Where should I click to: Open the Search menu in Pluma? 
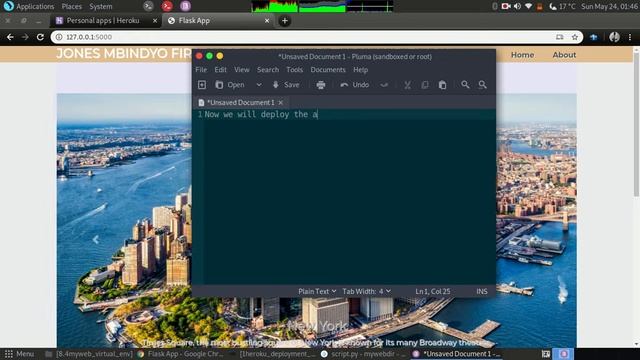(x=268, y=70)
